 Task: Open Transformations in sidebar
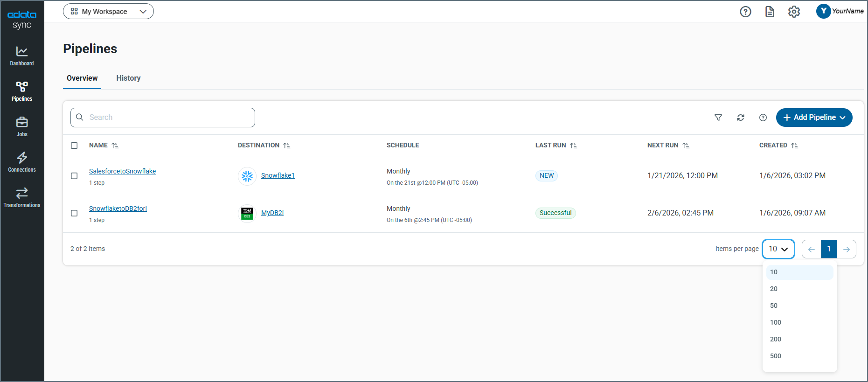22,198
